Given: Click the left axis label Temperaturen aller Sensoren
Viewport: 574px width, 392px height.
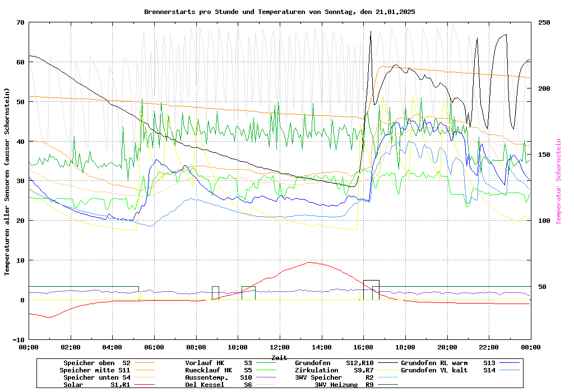Looking at the screenshot, I should coord(7,181).
